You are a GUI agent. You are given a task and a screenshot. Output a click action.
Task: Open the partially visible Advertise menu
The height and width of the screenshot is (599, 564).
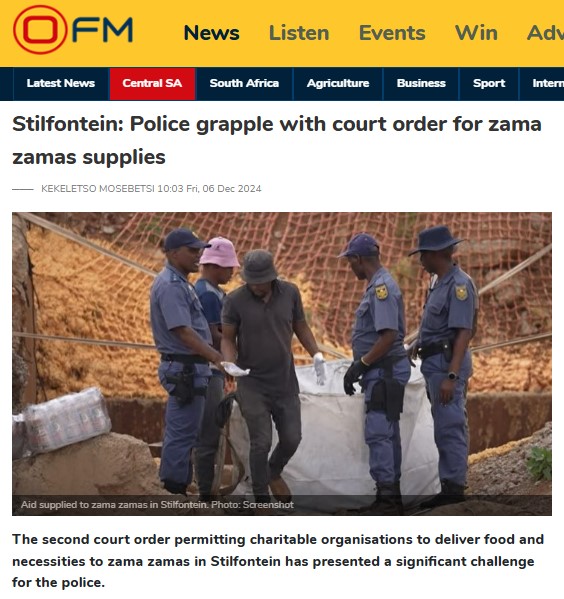tap(545, 33)
